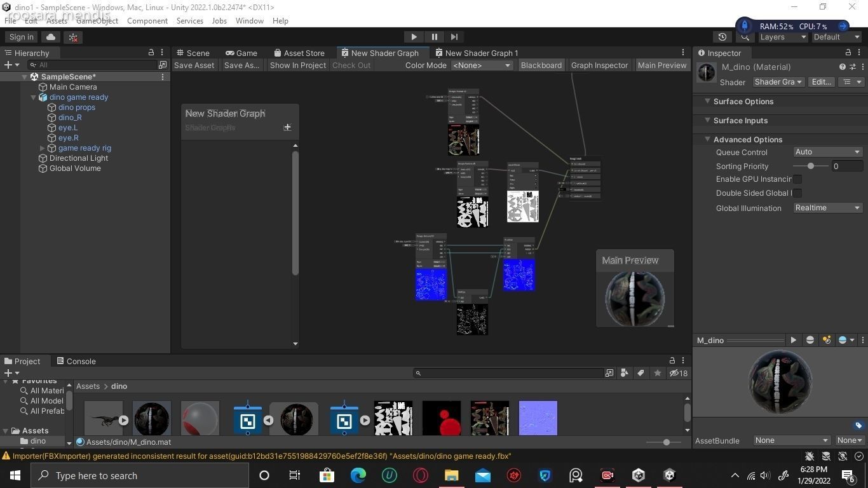Click the Hierarchy add object plus button
Viewport: 868px width, 488px height.
tap(11, 65)
